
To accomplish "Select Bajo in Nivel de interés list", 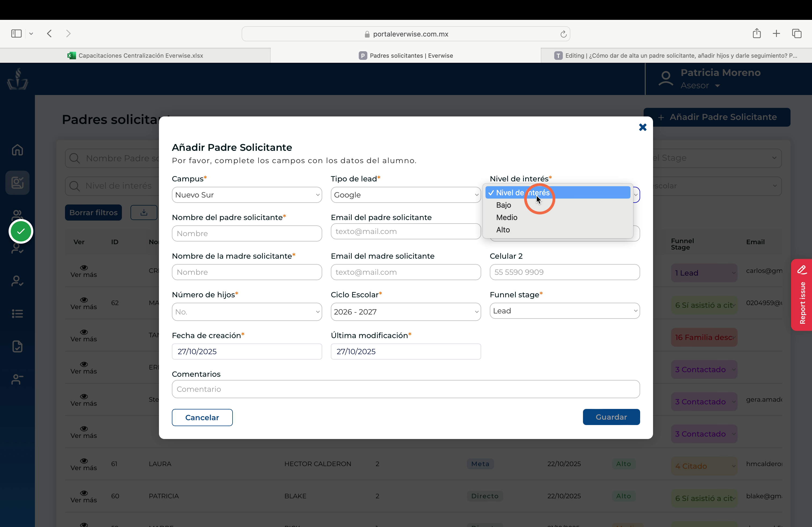I will (x=558, y=205).
